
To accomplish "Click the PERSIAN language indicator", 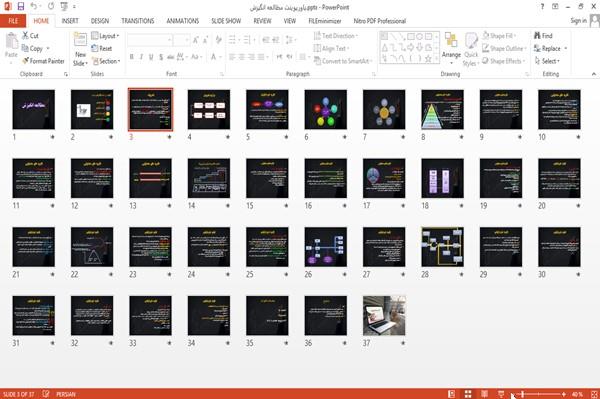I will tap(66, 394).
